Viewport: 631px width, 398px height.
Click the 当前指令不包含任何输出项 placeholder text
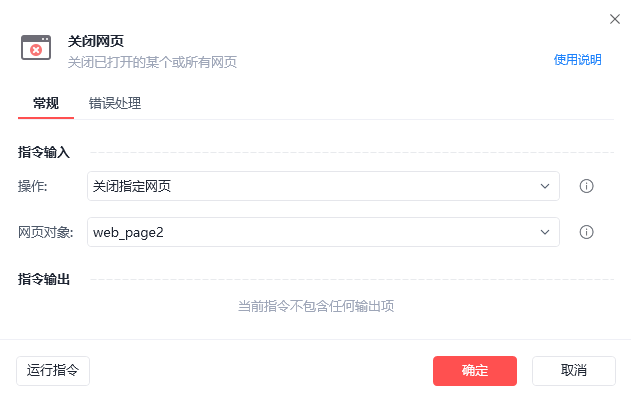316,306
